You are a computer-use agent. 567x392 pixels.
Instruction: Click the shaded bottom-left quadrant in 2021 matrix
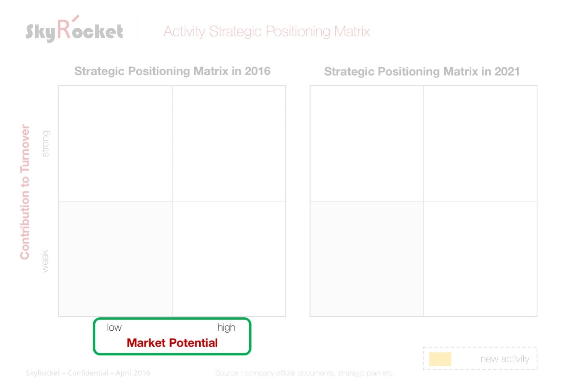click(x=366, y=259)
